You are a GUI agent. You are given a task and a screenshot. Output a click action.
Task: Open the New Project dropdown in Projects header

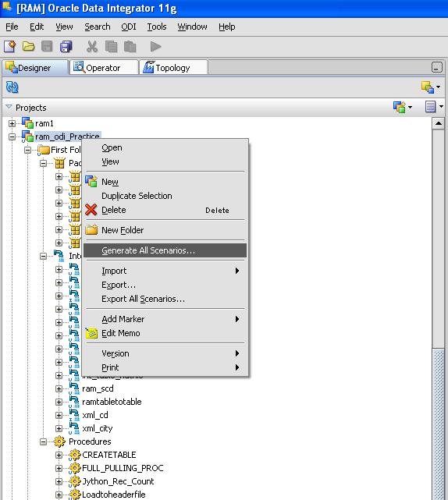403,107
